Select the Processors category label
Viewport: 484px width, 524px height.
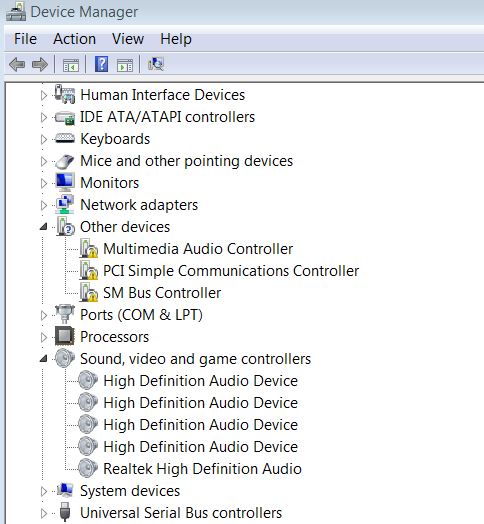114,337
